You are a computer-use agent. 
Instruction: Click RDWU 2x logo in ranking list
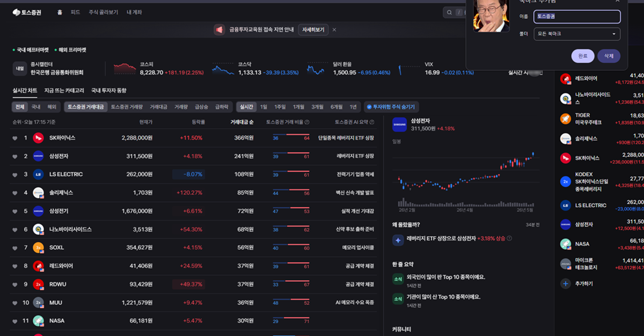click(38, 284)
